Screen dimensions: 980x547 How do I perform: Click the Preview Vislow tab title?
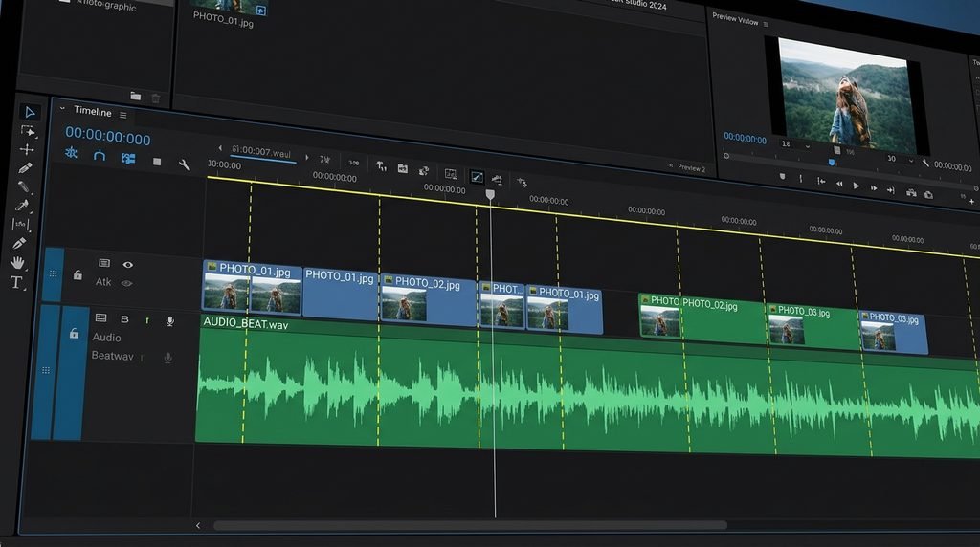735,19
